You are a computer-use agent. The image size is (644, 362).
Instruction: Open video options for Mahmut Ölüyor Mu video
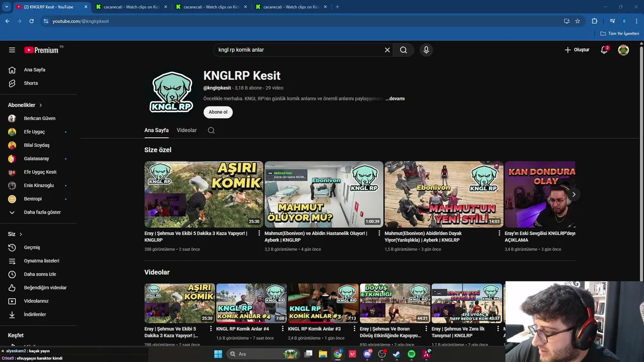coord(379,233)
